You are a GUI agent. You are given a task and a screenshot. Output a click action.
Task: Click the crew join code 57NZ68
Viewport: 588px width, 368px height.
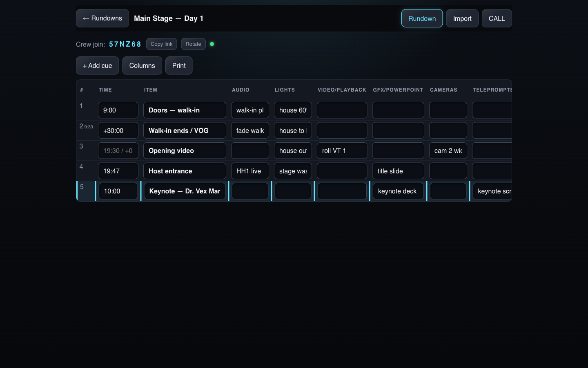pyautogui.click(x=125, y=44)
